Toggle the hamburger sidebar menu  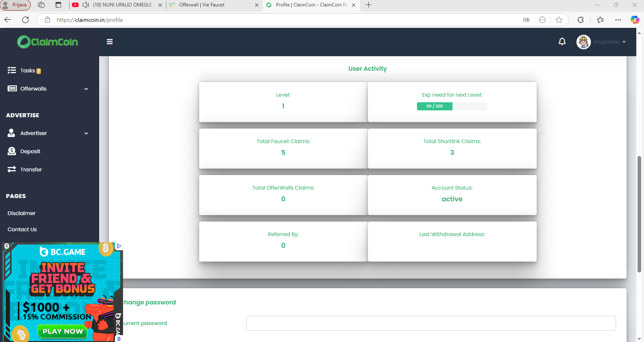click(x=110, y=42)
